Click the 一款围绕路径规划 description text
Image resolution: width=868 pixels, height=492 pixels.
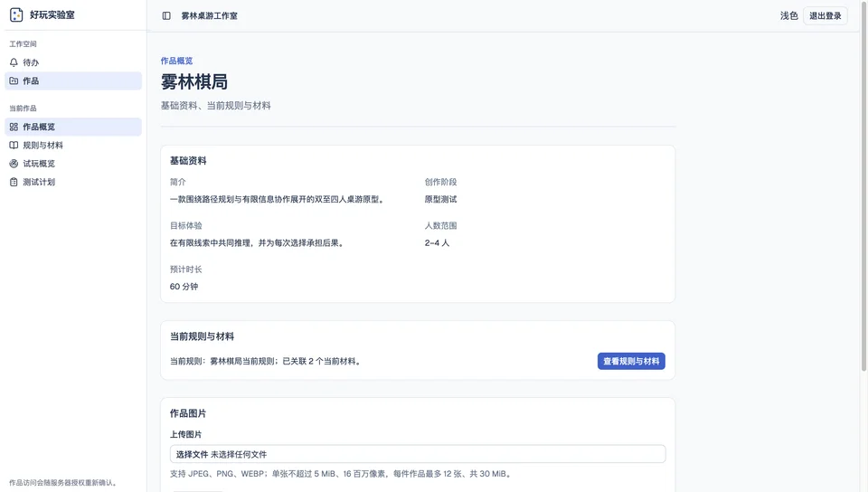[x=277, y=199]
